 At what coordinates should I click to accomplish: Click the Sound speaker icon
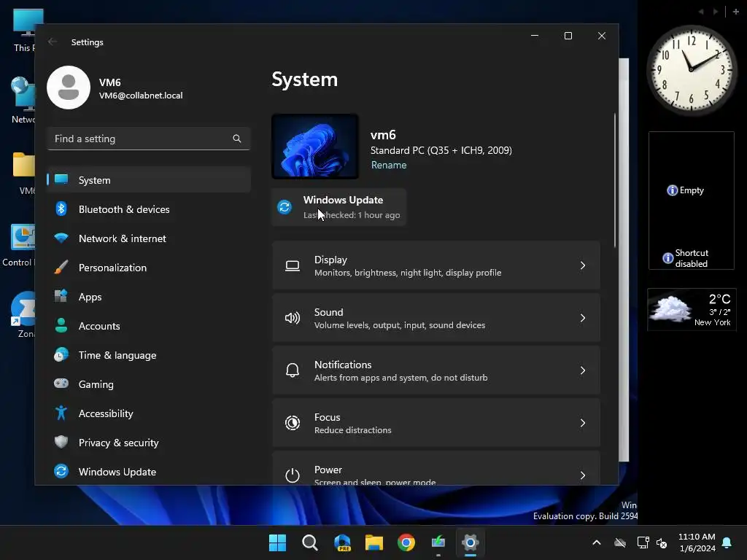(x=293, y=318)
